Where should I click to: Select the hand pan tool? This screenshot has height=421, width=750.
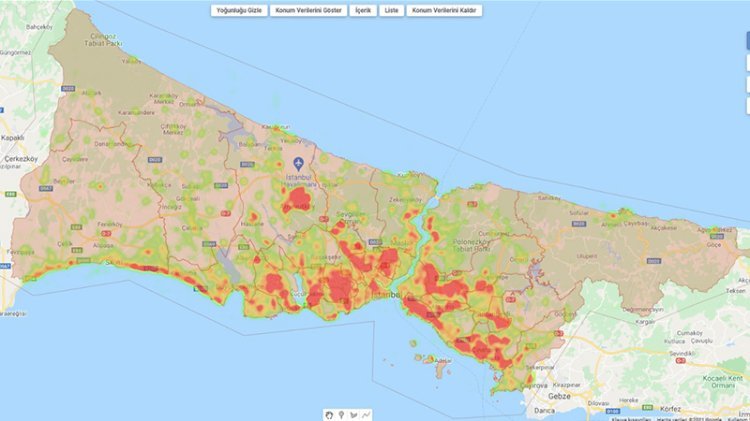coord(329,415)
